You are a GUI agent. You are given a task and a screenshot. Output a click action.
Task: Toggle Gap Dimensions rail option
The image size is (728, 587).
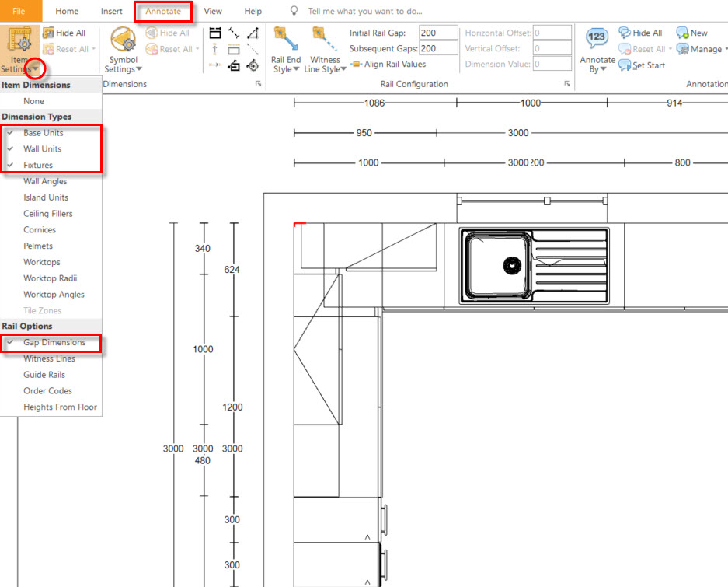pos(51,343)
